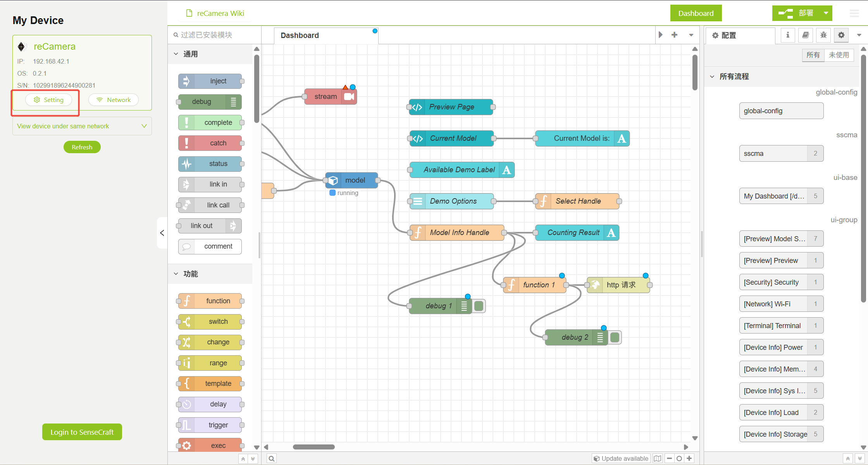
Task: Open the reCamera Wiki link
Action: (x=220, y=13)
